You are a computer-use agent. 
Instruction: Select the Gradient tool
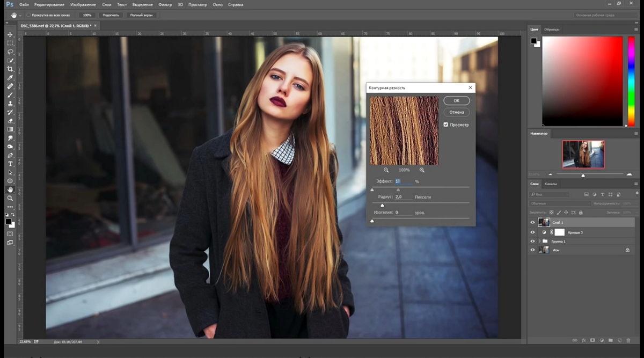click(10, 129)
